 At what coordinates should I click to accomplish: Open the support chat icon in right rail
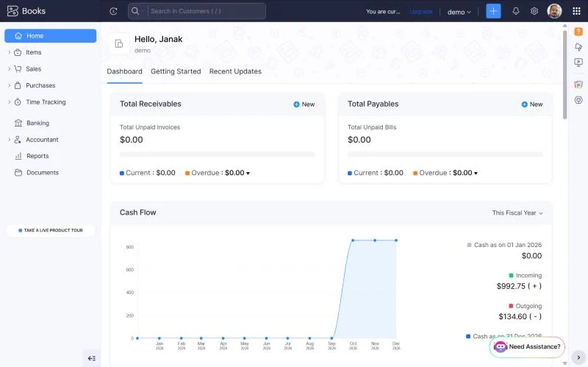pos(578,100)
